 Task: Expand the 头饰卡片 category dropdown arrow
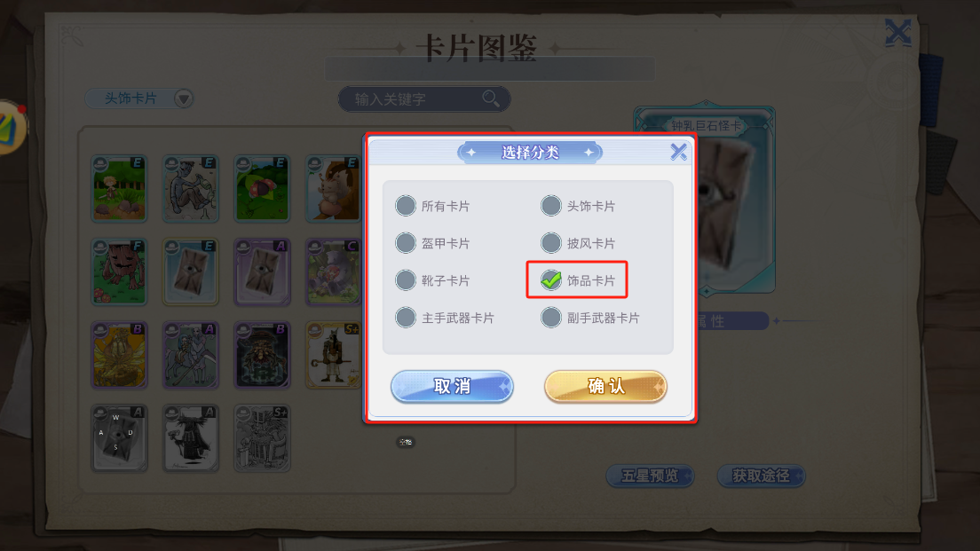click(183, 98)
